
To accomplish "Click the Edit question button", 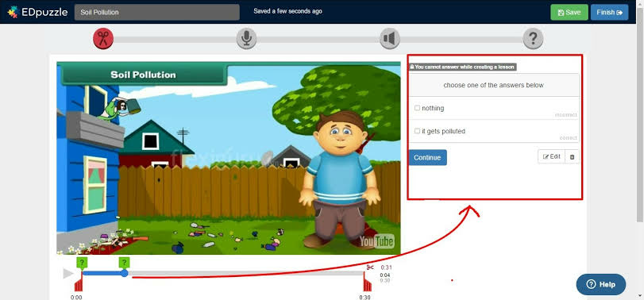I will coord(552,157).
